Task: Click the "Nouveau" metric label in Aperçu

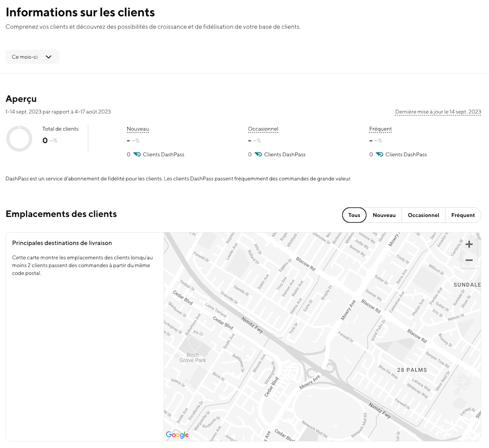Action: click(x=138, y=129)
